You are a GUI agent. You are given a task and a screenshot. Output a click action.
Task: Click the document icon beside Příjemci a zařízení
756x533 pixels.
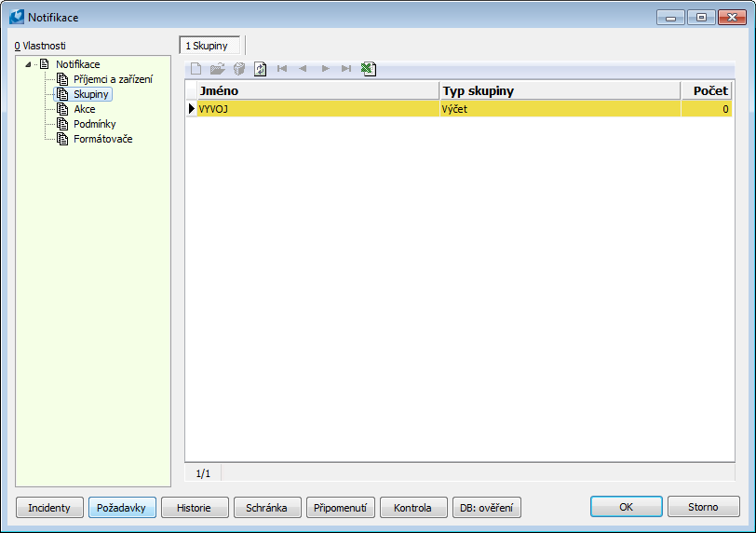(x=62, y=79)
